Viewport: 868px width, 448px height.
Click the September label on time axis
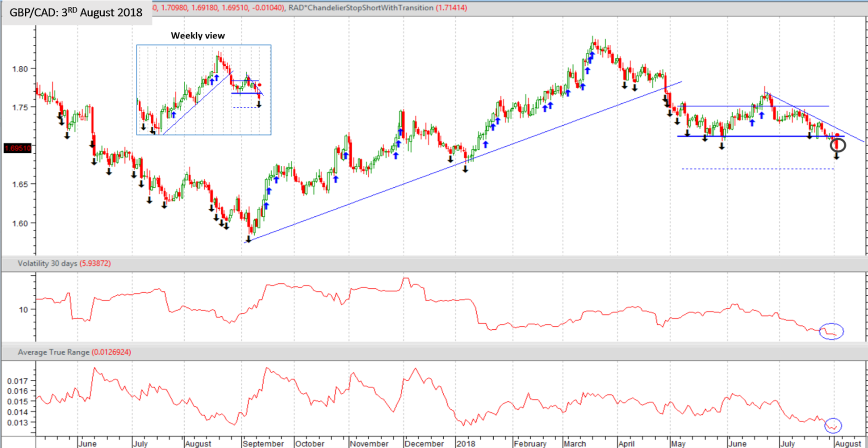coord(263,443)
